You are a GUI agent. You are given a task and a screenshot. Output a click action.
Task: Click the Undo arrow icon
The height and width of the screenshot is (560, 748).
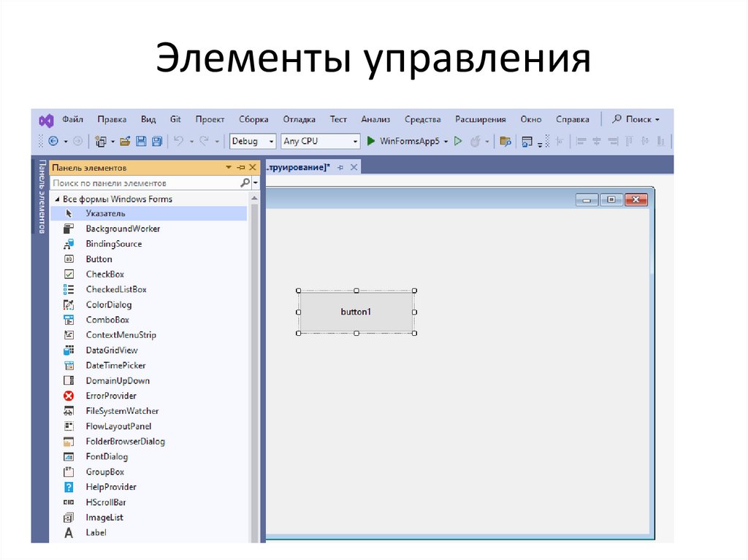click(x=178, y=141)
